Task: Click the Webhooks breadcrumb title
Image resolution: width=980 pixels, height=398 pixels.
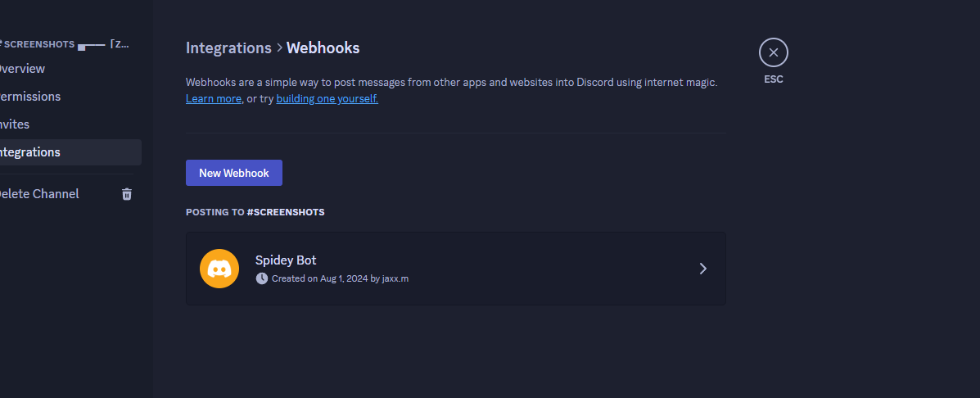Action: 323,48
